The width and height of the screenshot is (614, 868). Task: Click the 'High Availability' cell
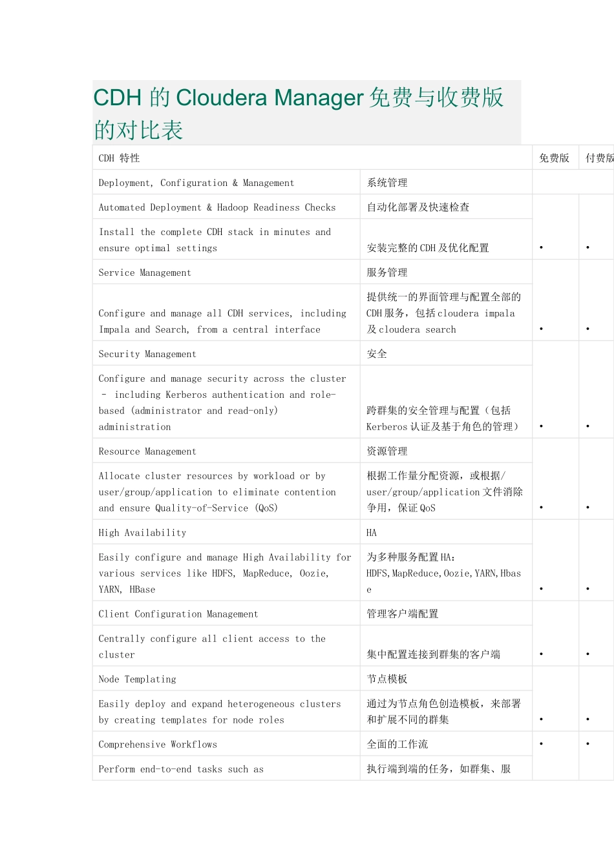click(x=226, y=533)
